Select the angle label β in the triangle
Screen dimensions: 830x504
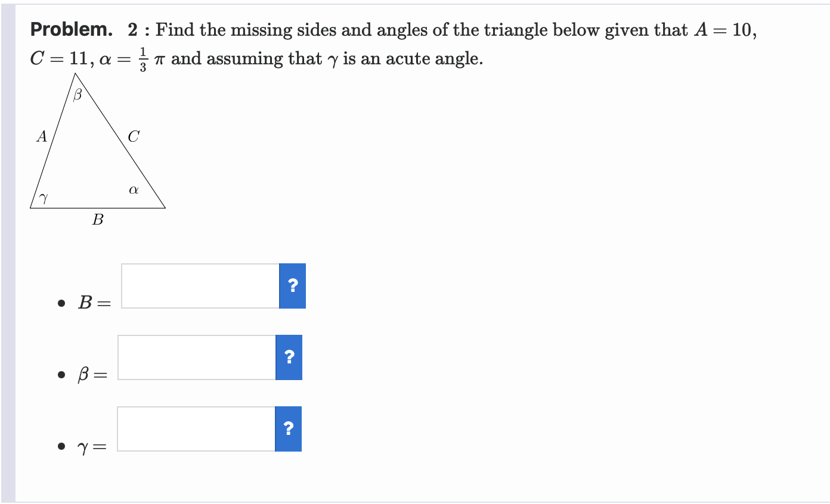click(78, 94)
